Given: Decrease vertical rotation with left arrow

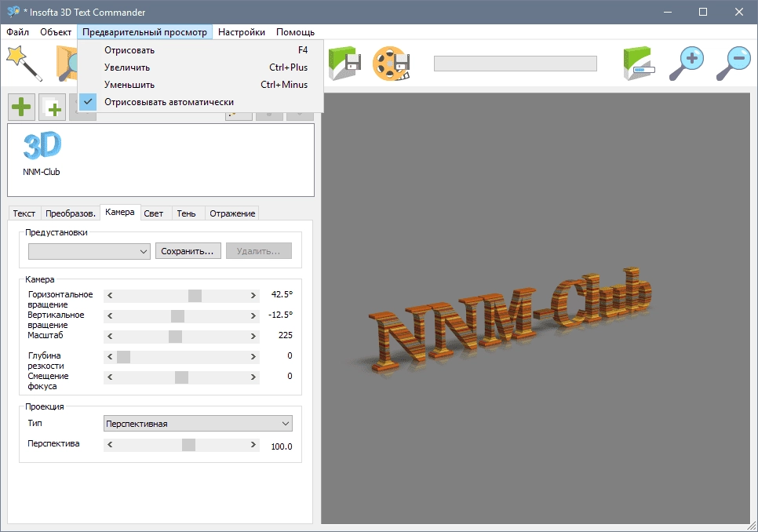Looking at the screenshot, I should click(x=110, y=316).
